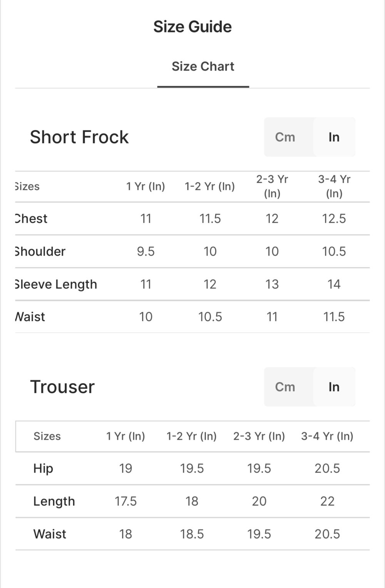The width and height of the screenshot is (385, 588).
Task: Select In units for Short Frock
Action: point(334,137)
